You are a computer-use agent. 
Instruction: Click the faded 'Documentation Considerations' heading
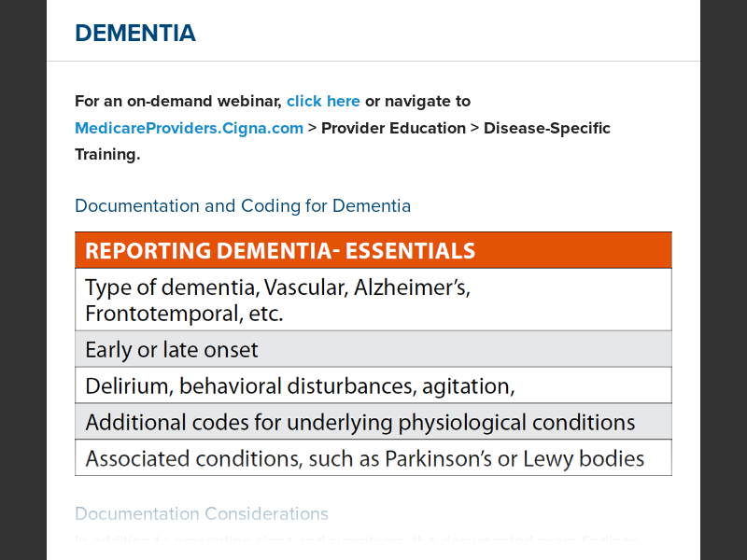pyautogui.click(x=202, y=513)
